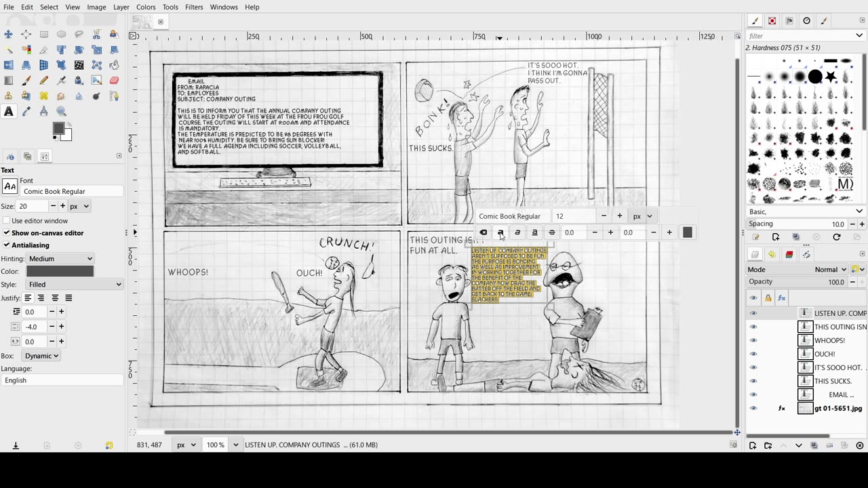The width and height of the screenshot is (868, 488).
Task: Refresh the brushes list
Action: [x=836, y=237]
